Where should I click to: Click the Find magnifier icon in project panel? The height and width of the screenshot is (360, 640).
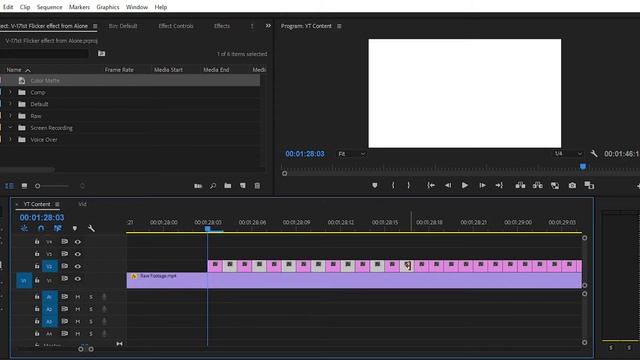point(213,186)
